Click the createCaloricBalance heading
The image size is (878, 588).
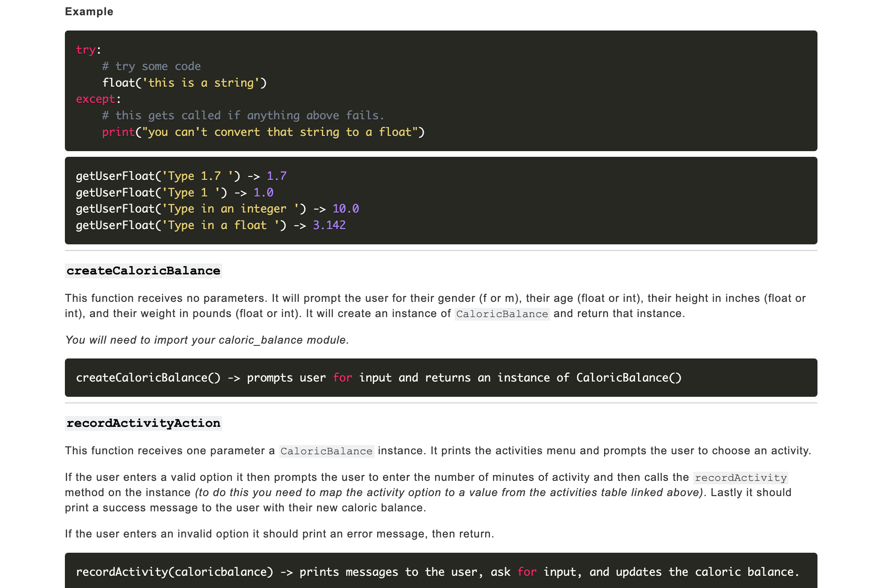[143, 271]
